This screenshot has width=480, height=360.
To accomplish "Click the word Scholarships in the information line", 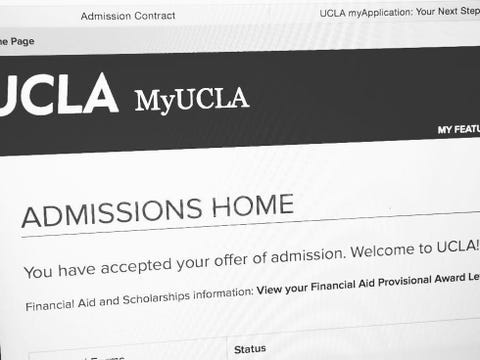I will point(156,298).
